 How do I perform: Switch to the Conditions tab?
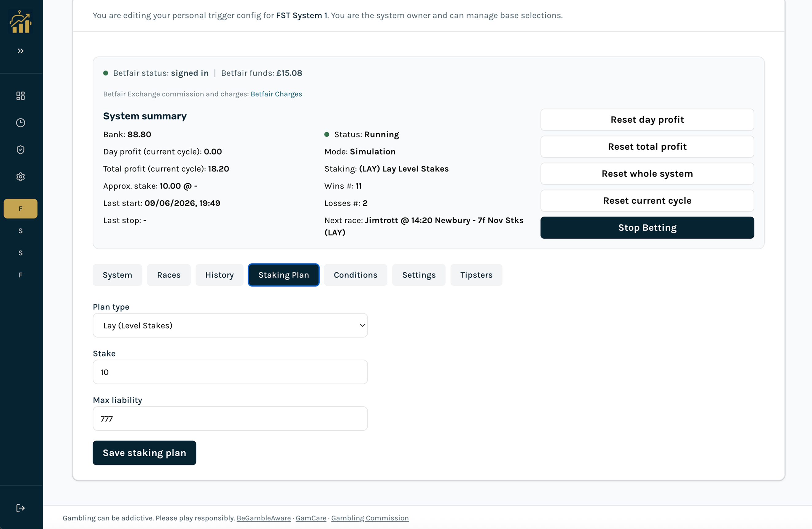(x=356, y=275)
